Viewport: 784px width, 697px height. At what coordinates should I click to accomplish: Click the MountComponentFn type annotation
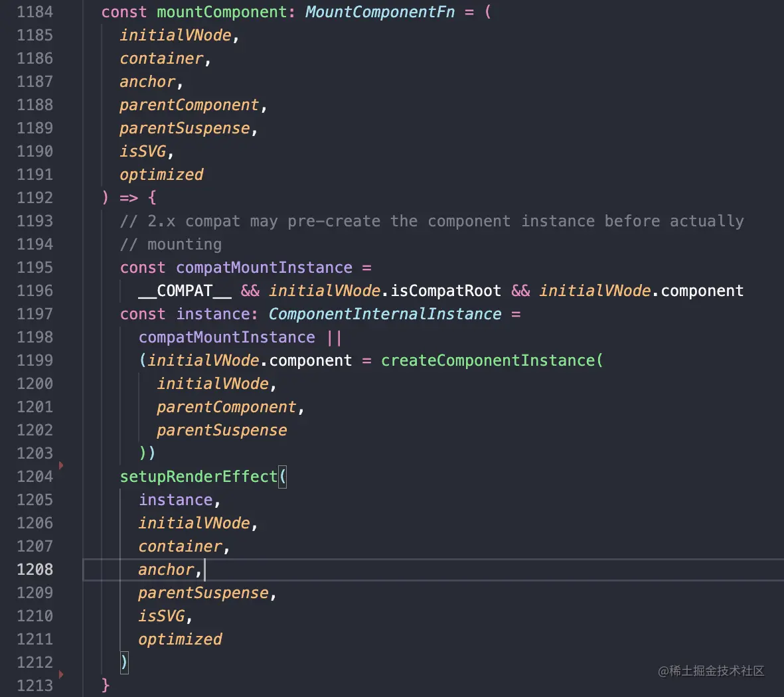coord(380,12)
